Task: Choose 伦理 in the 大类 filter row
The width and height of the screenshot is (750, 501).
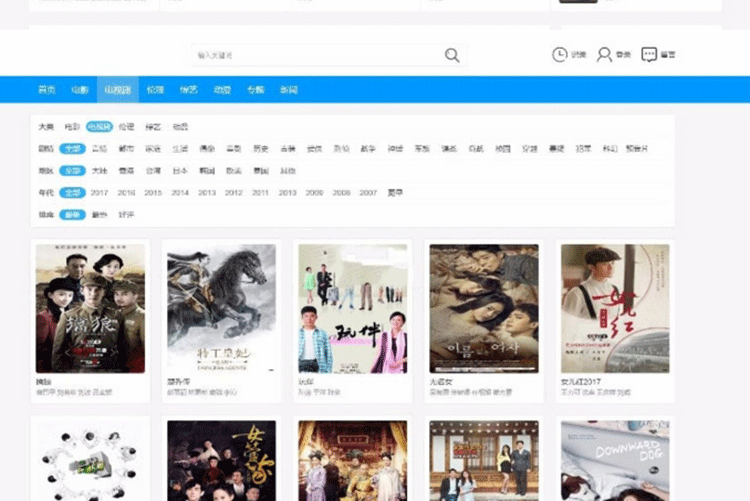Action: [x=126, y=127]
